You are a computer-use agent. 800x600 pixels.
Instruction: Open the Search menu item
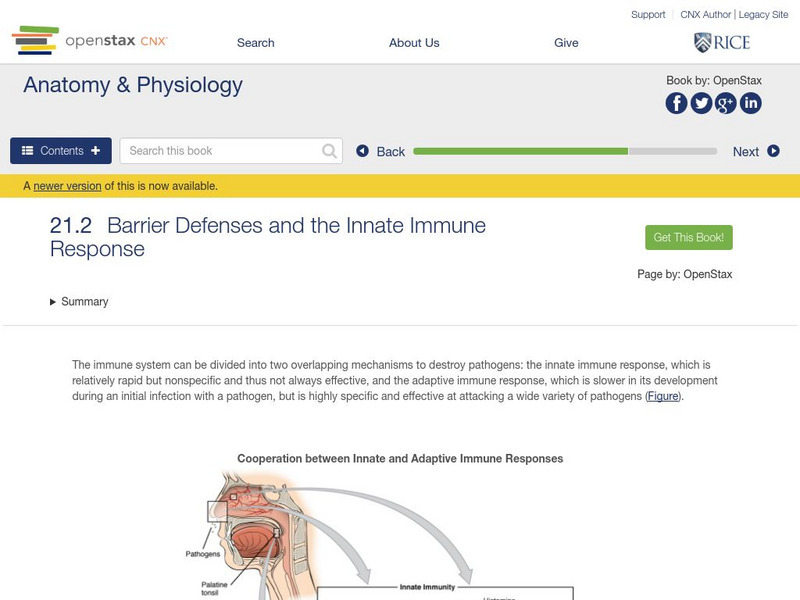(255, 43)
